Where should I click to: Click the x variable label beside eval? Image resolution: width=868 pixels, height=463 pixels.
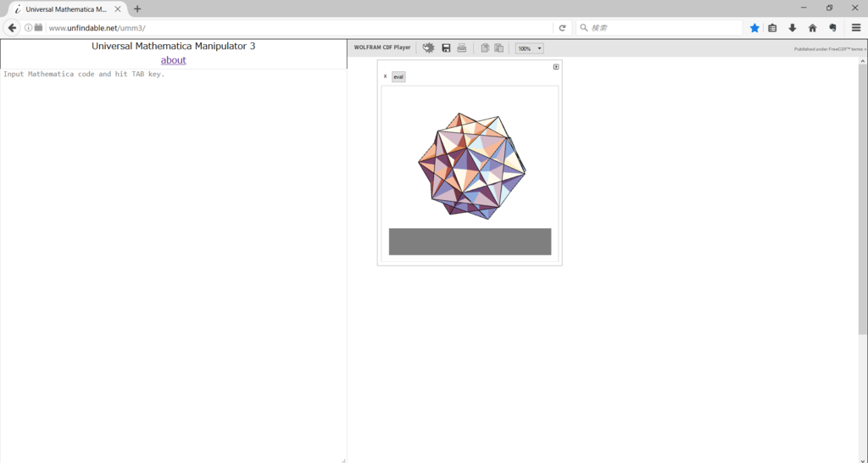[x=386, y=76]
